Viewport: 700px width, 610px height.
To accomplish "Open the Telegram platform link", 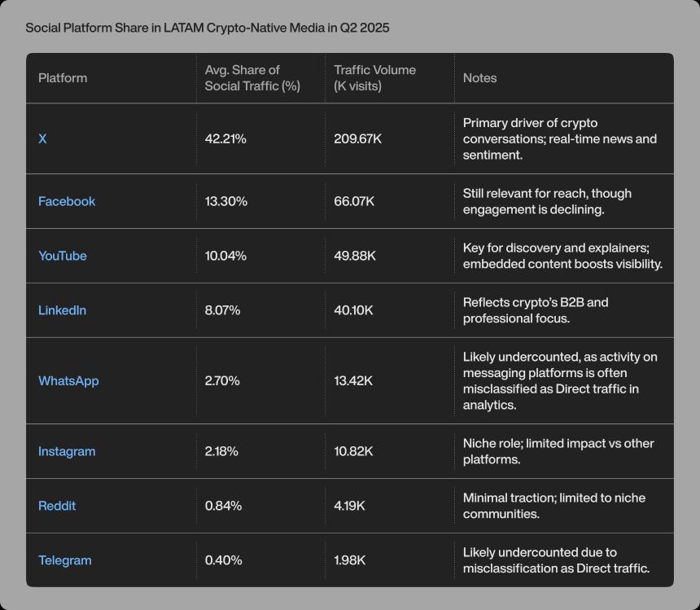I will point(65,560).
